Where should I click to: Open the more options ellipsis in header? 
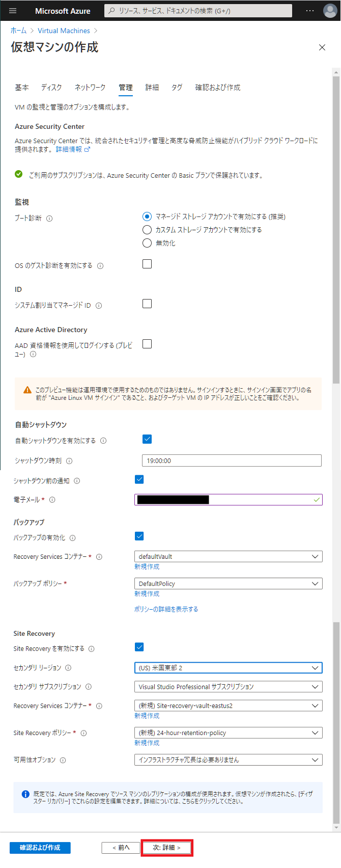pyautogui.click(x=310, y=11)
